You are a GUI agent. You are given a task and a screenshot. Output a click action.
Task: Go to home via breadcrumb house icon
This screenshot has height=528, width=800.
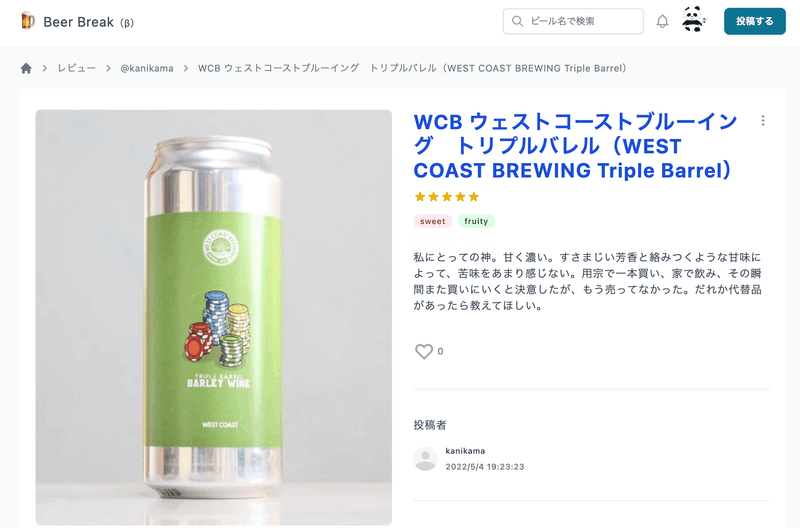point(26,68)
